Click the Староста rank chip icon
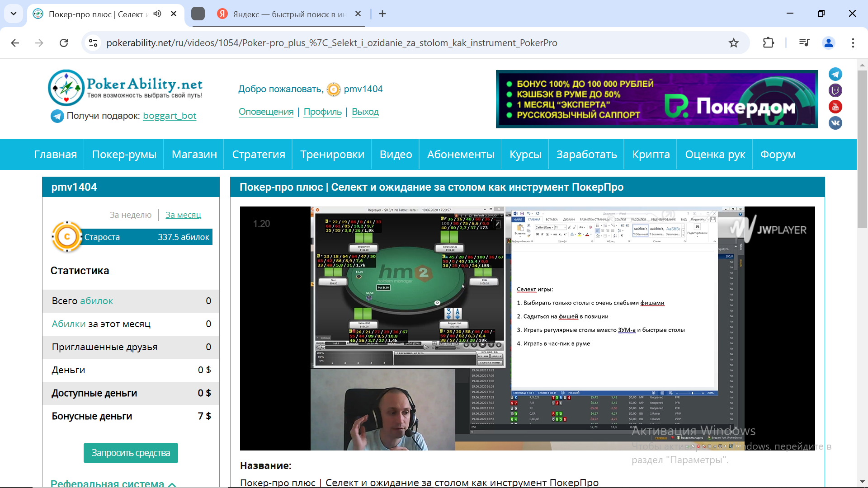 67,236
